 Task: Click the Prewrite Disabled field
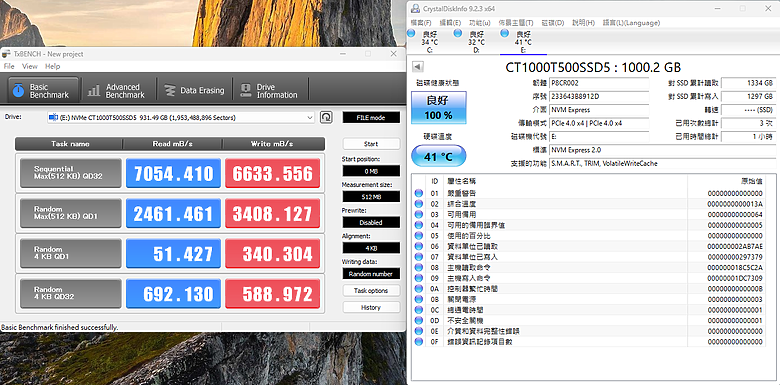click(371, 222)
